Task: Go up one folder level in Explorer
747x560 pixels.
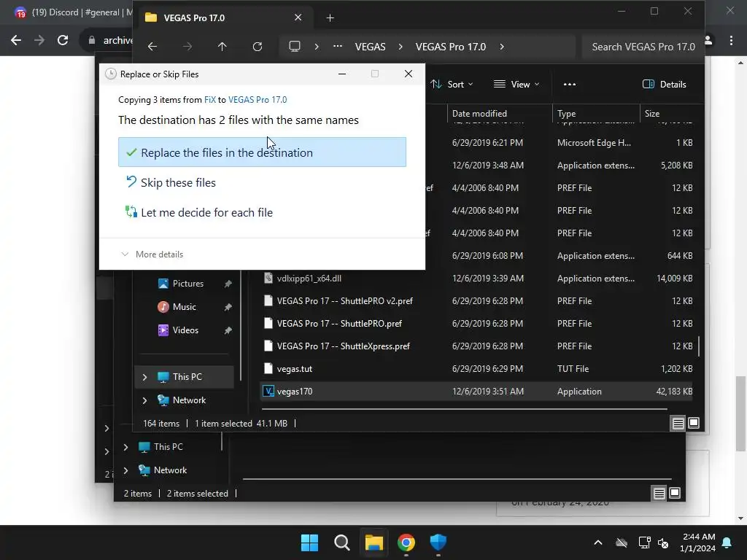Action: [222, 47]
